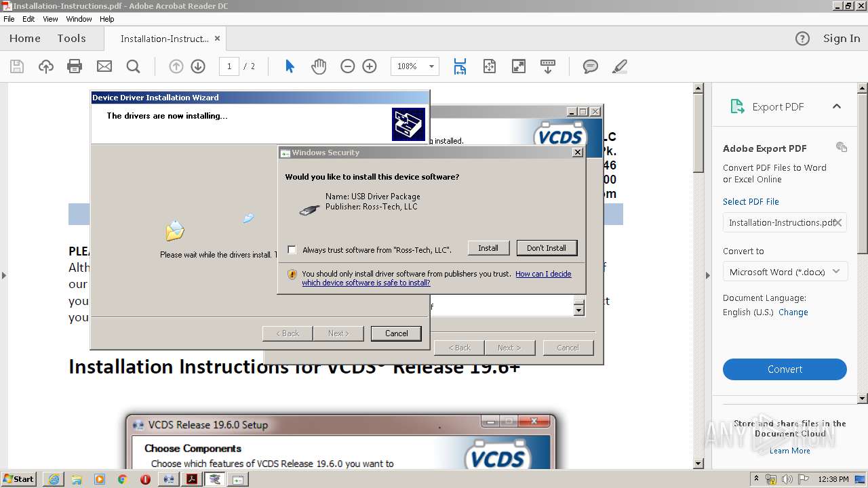This screenshot has height=488, width=868.
Task: Go to next page arrow icon
Action: (x=198, y=66)
